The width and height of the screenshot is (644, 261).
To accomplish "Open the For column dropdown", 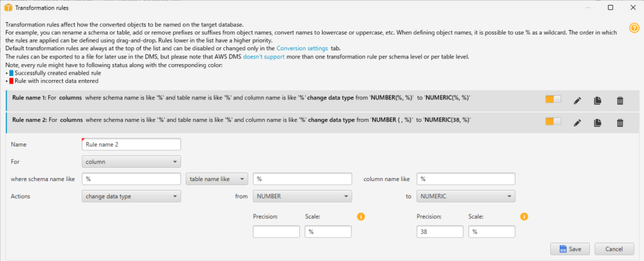I will 131,162.
